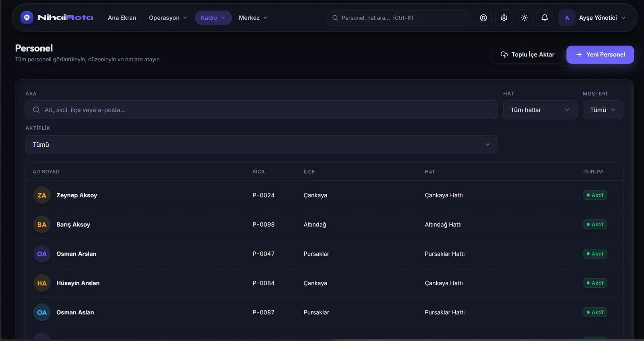Click sicil P-0084

(x=264, y=283)
